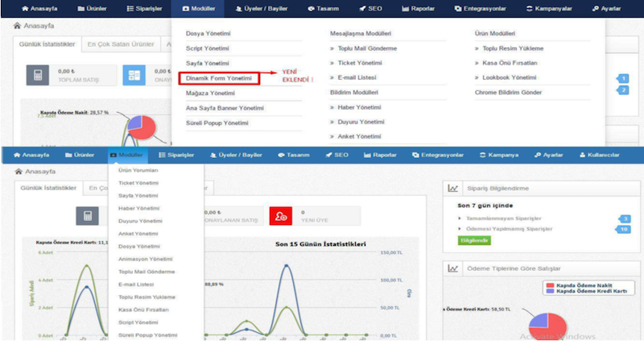This screenshot has height=341, width=644.
Task: Click the Bildirim Modülleri heading
Action: (353, 93)
